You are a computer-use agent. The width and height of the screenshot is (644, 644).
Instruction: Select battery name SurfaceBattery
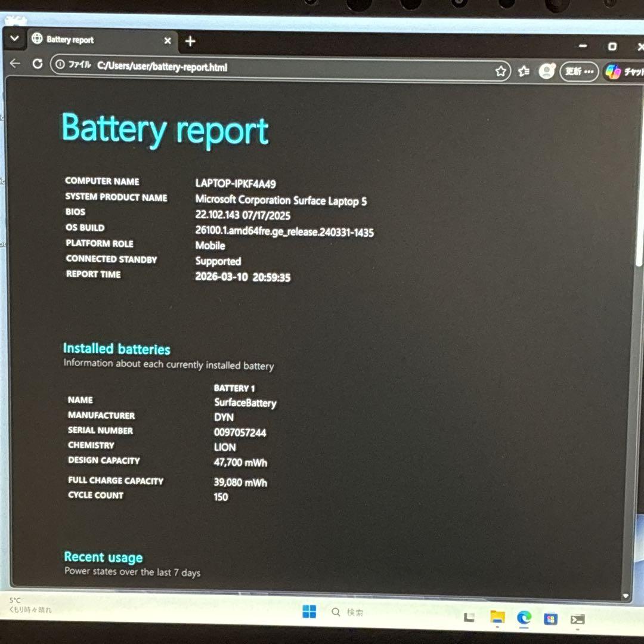[245, 402]
